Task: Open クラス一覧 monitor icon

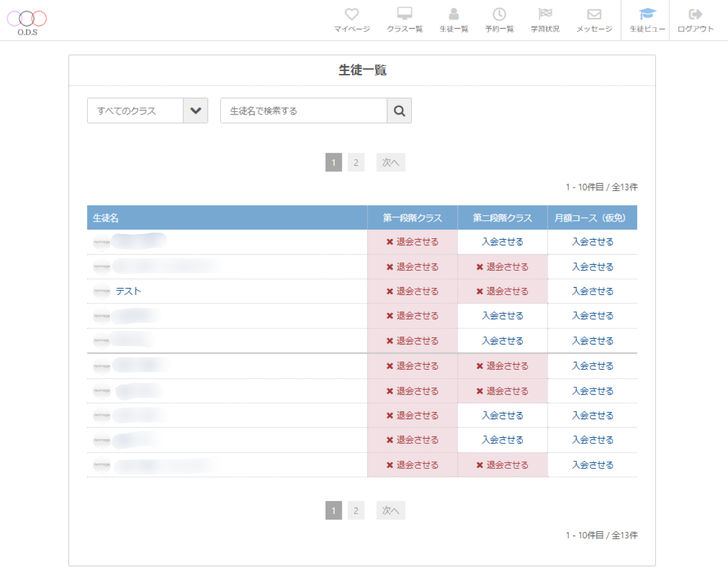Action: point(404,14)
